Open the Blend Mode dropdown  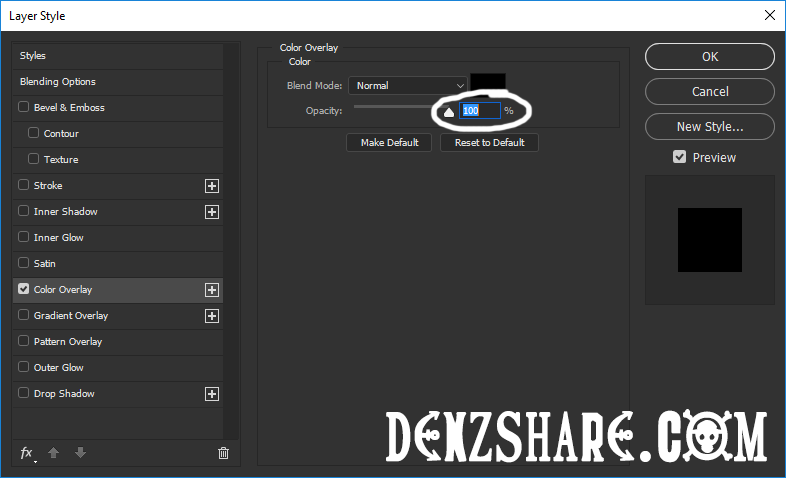click(408, 86)
